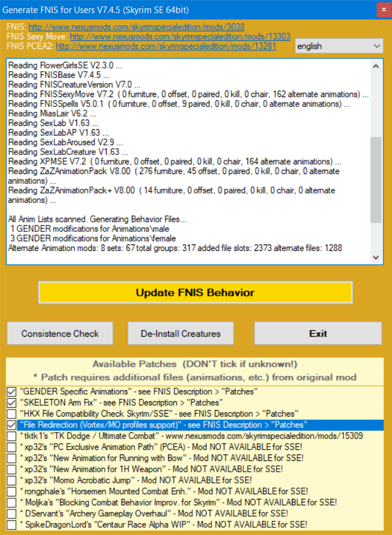Click the Update FNIS Behavior button

[195, 292]
